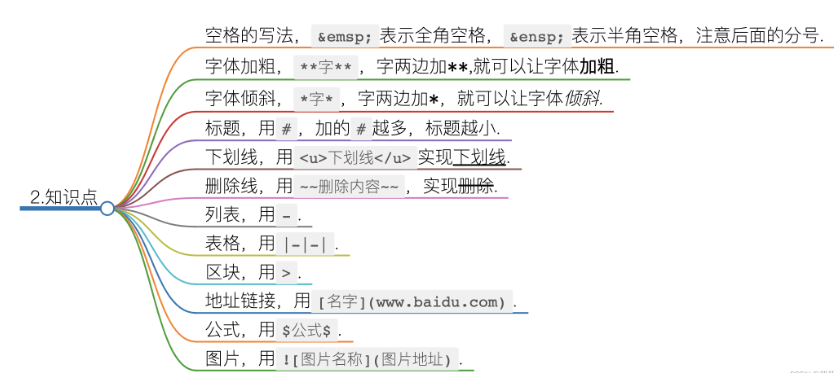This screenshot has width=834, height=373.
Task: Click the struck-through 删除 example word
Action: [x=476, y=186]
